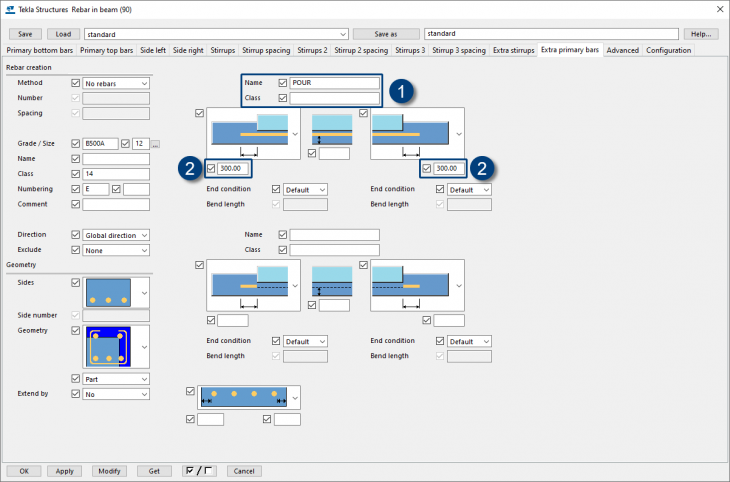Open lower left End condition Default dropdown
Image resolution: width=730 pixels, height=482 pixels.
tap(305, 341)
